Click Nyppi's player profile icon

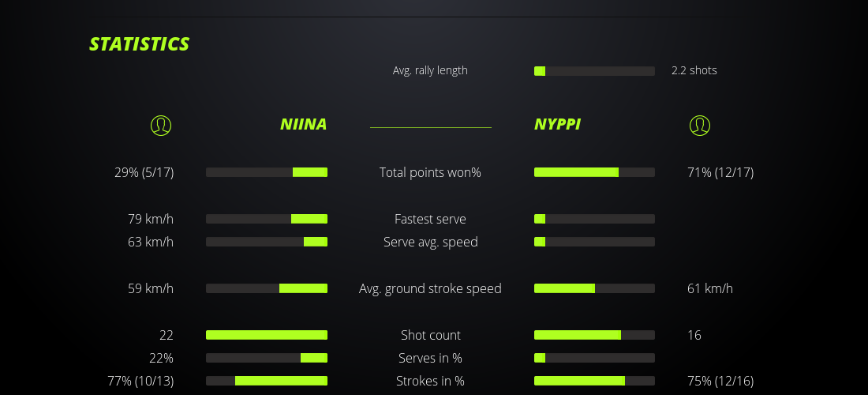[699, 125]
